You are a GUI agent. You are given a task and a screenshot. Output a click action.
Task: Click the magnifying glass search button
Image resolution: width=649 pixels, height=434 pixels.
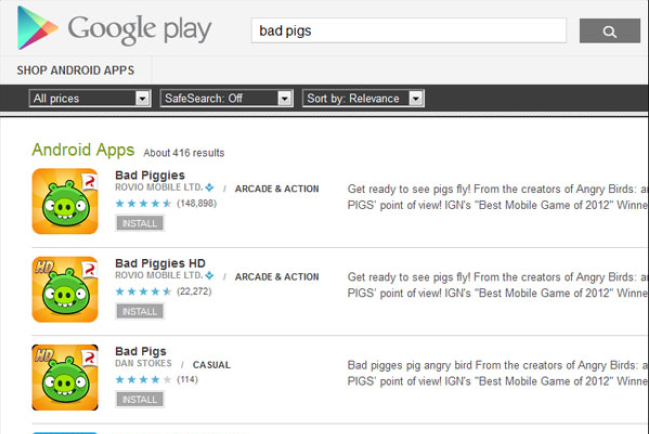click(x=609, y=31)
